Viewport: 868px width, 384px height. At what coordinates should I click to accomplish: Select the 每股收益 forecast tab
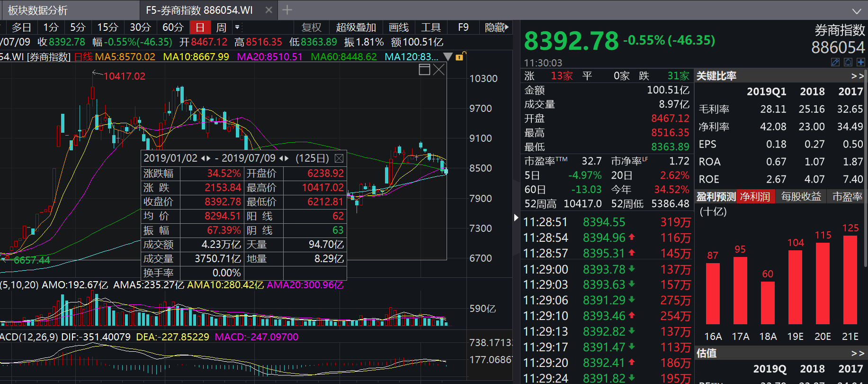tap(801, 197)
